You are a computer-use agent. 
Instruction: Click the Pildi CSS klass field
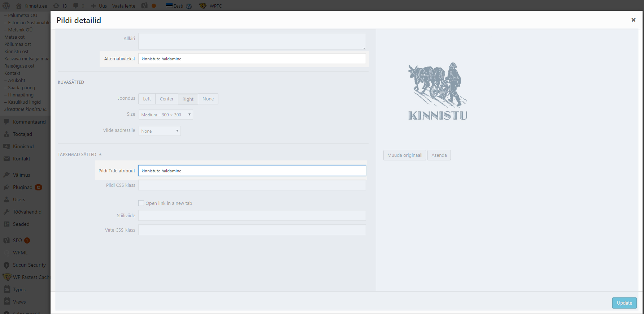pyautogui.click(x=252, y=185)
